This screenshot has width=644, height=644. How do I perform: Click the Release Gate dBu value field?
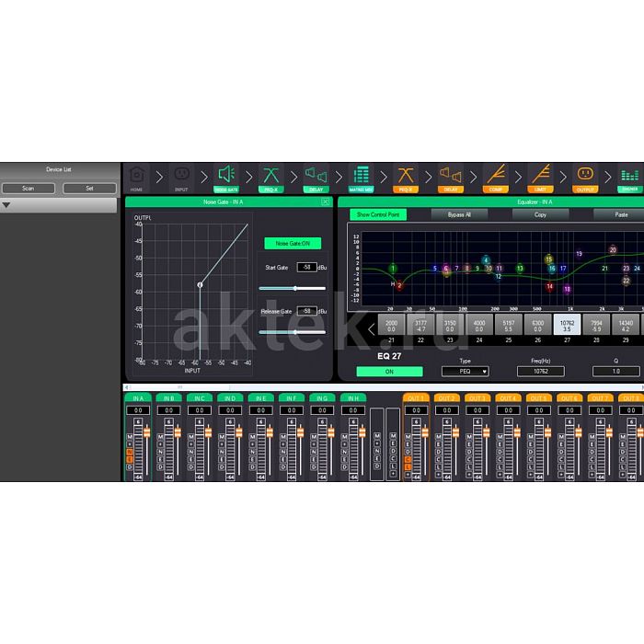tap(306, 311)
